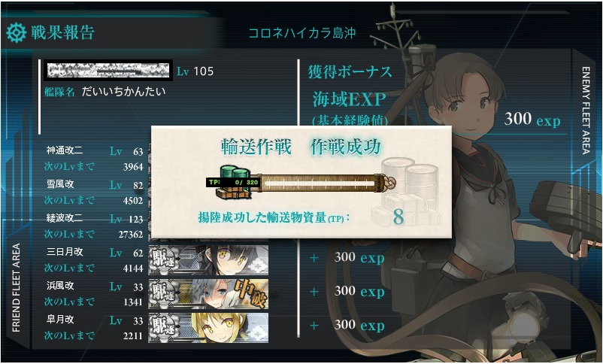Click the faded drum canister graphic in popup
Image resolution: width=603 pixels, height=364 pixels.
pos(408,192)
